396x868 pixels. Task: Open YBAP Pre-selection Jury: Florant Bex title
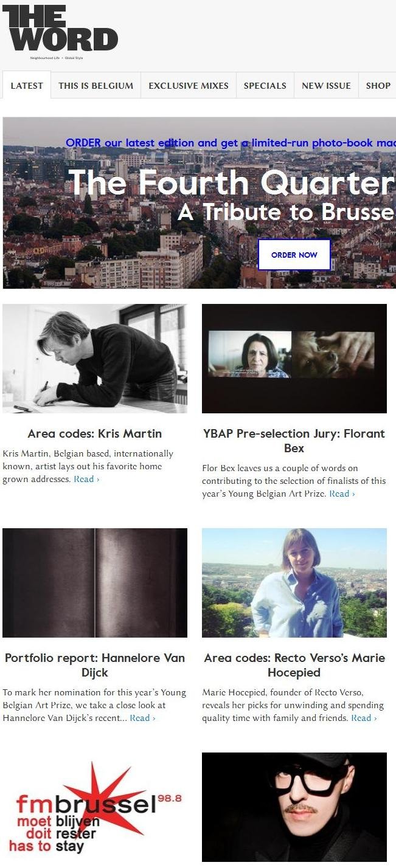pos(294,441)
